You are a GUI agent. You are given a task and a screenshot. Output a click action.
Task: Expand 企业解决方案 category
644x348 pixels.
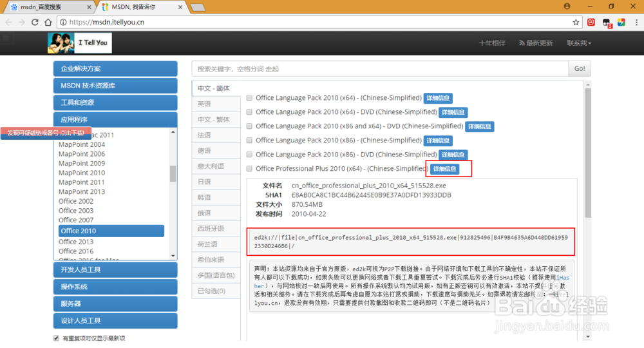click(x=115, y=68)
